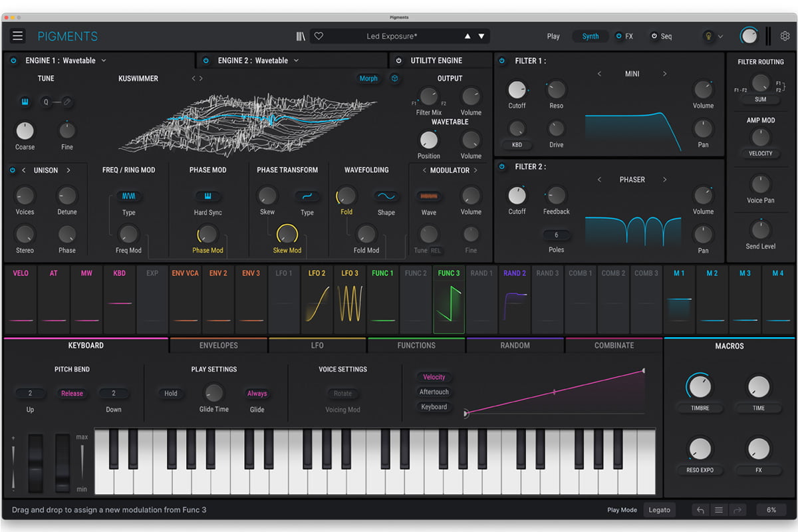
Task: Redo with the forward arrow icon
Action: click(737, 510)
